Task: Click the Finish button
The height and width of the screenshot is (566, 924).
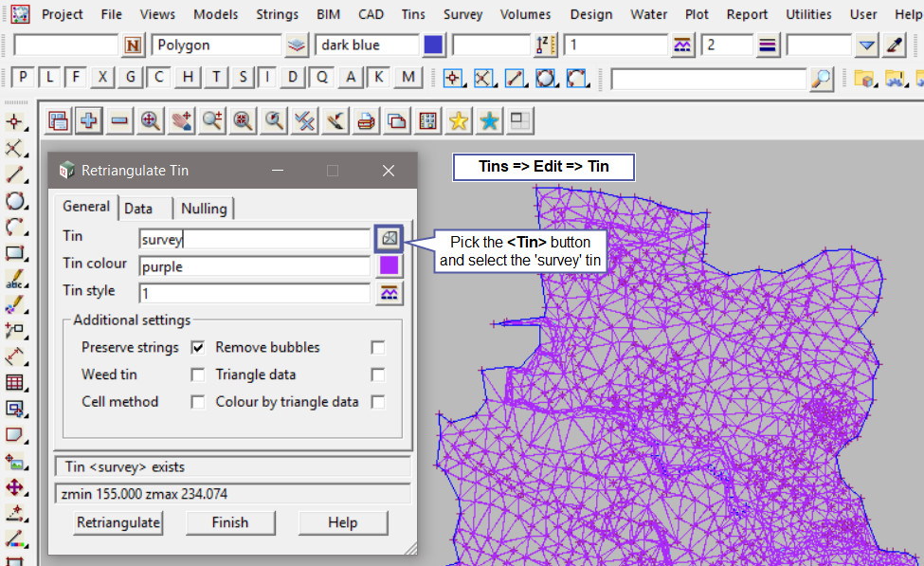Action: [230, 522]
